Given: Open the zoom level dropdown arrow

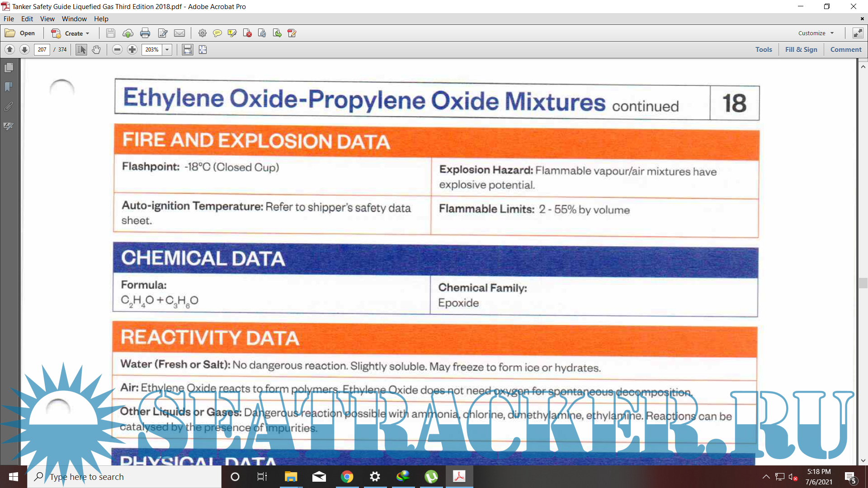Looking at the screenshot, I should point(167,50).
